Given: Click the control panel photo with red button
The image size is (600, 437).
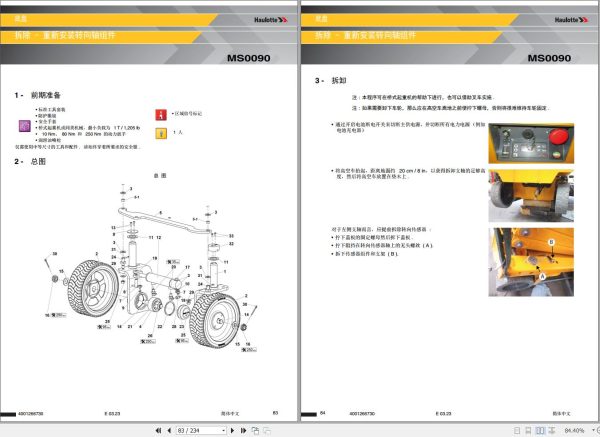Looking at the screenshot, I should coord(531,143).
